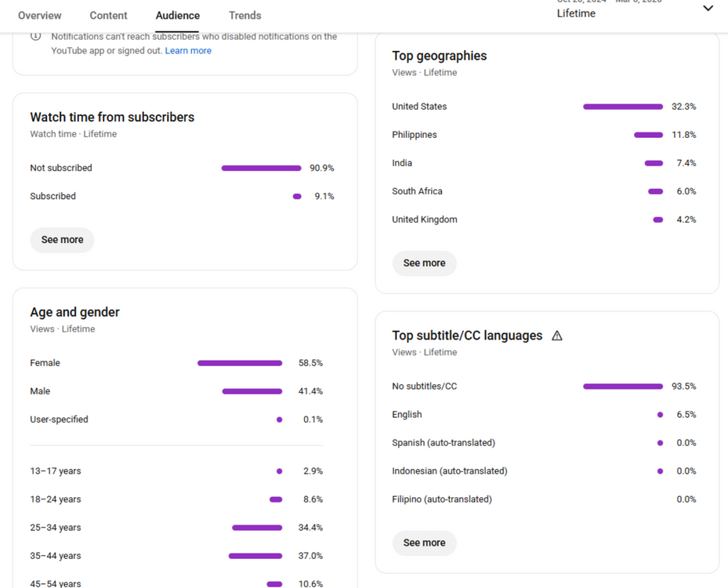The height and width of the screenshot is (588, 728).
Task: Expand the date range chevron arrow
Action: (x=708, y=9)
